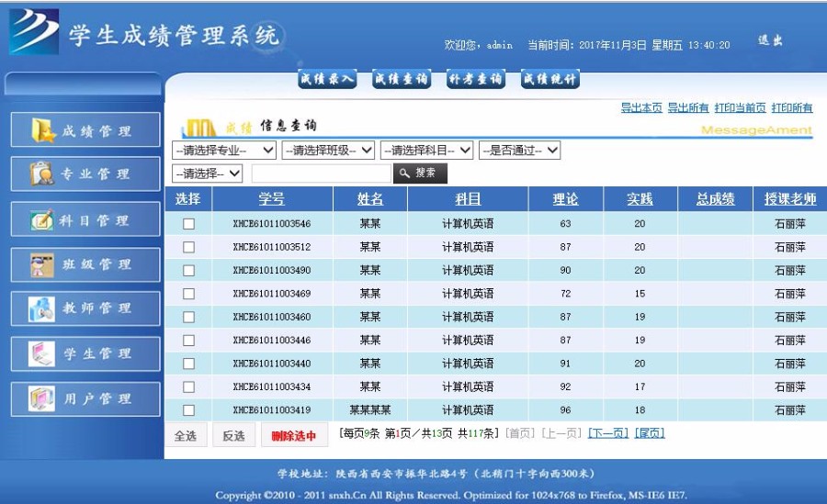Expand the 请选择 search field dropdown

[x=208, y=174]
